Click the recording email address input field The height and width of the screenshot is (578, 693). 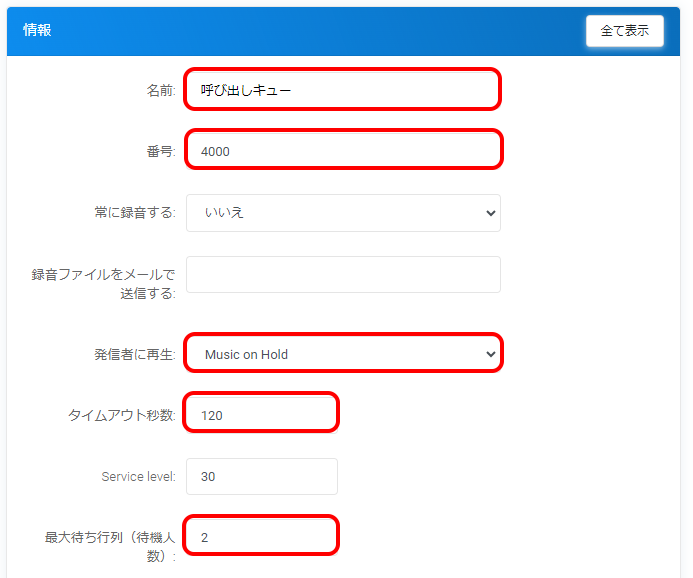pyautogui.click(x=342, y=275)
